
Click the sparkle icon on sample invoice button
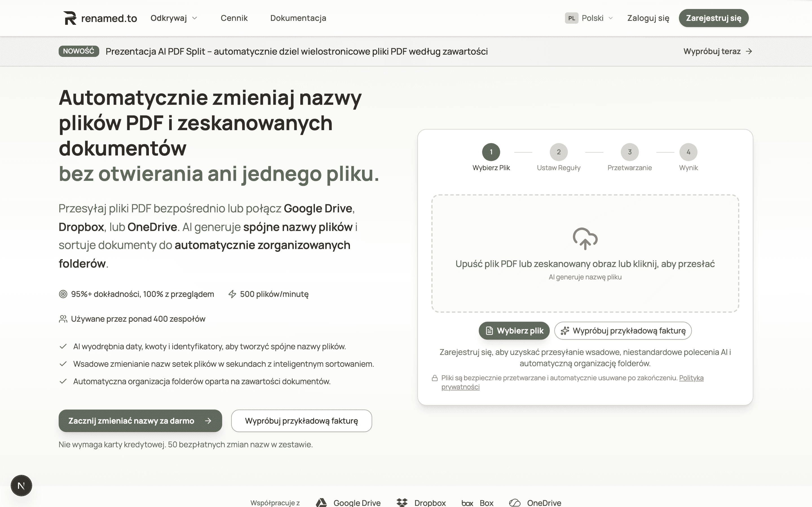[x=566, y=330]
